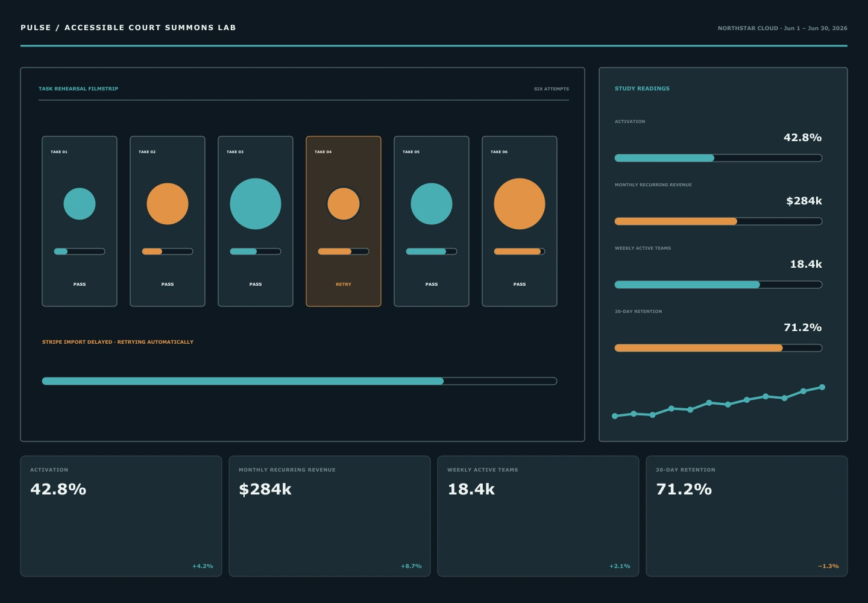Click the trend line chart in Study Readings
Viewport: 868px width, 603px height.
[719, 402]
